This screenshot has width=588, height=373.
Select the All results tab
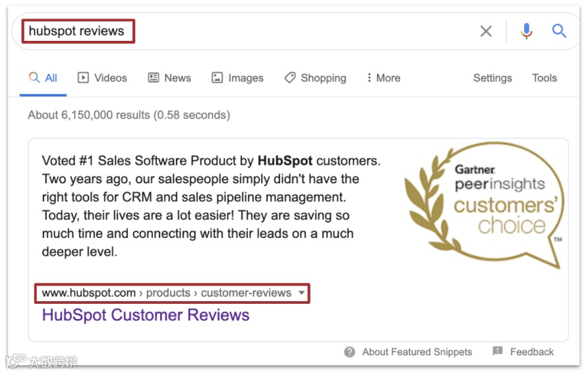pos(43,78)
